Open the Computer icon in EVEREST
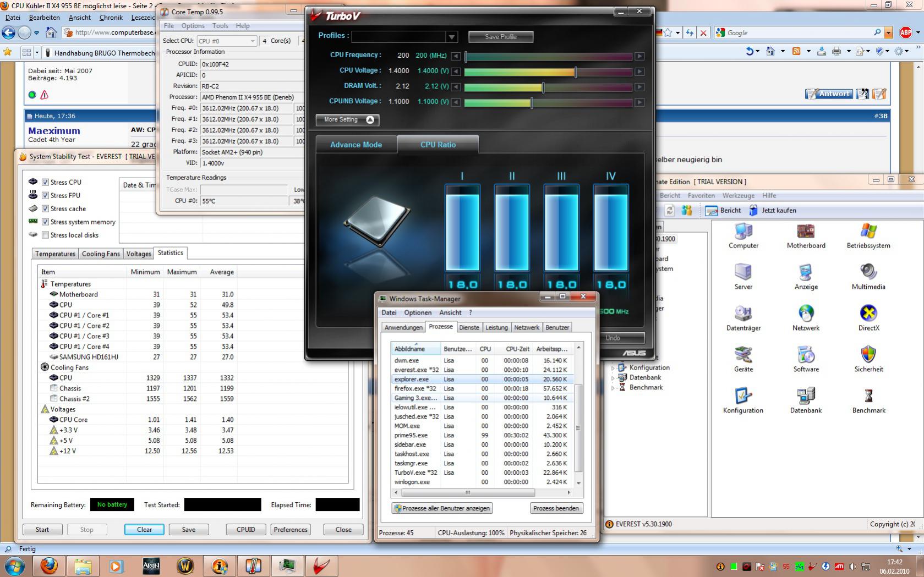The image size is (924, 577). (x=743, y=235)
